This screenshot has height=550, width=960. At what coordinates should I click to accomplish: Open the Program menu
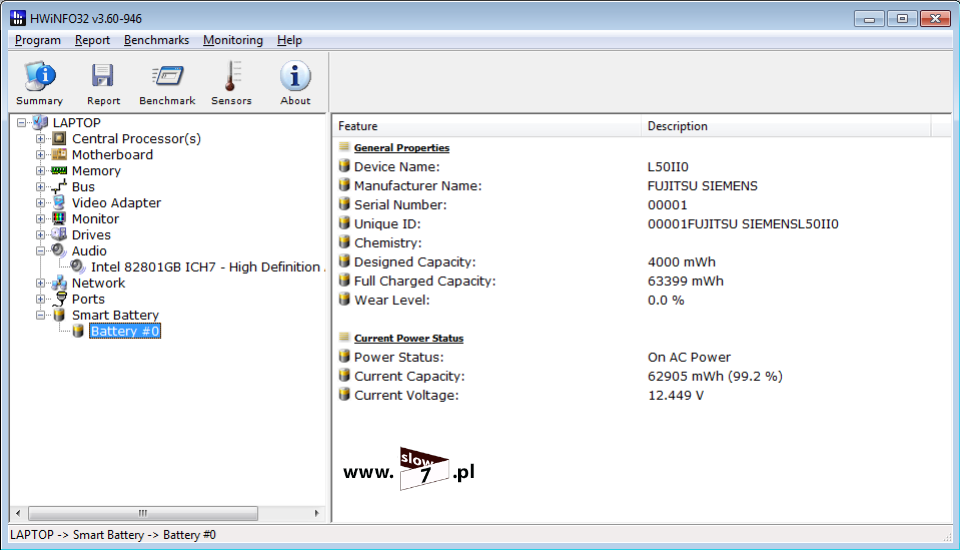click(38, 40)
